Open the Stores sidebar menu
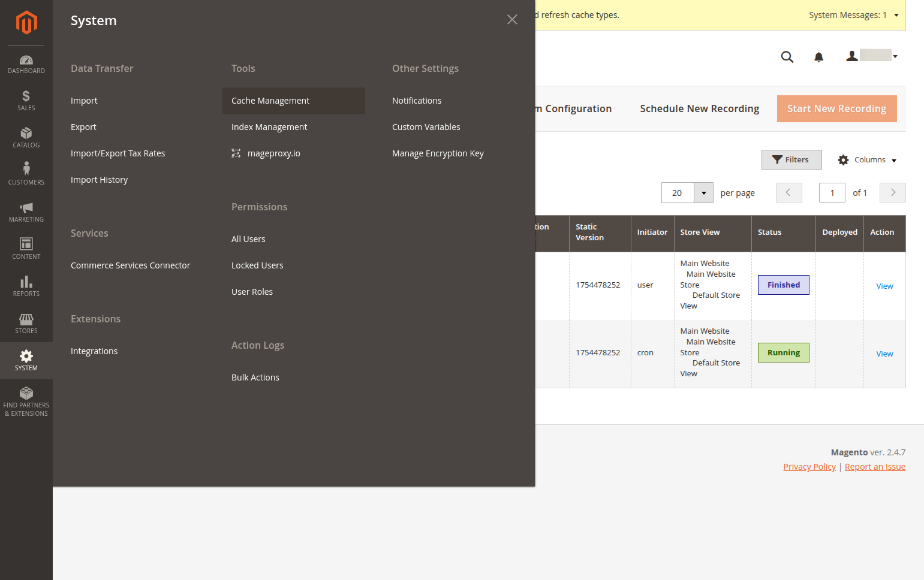The height and width of the screenshot is (580, 924). coord(26,324)
